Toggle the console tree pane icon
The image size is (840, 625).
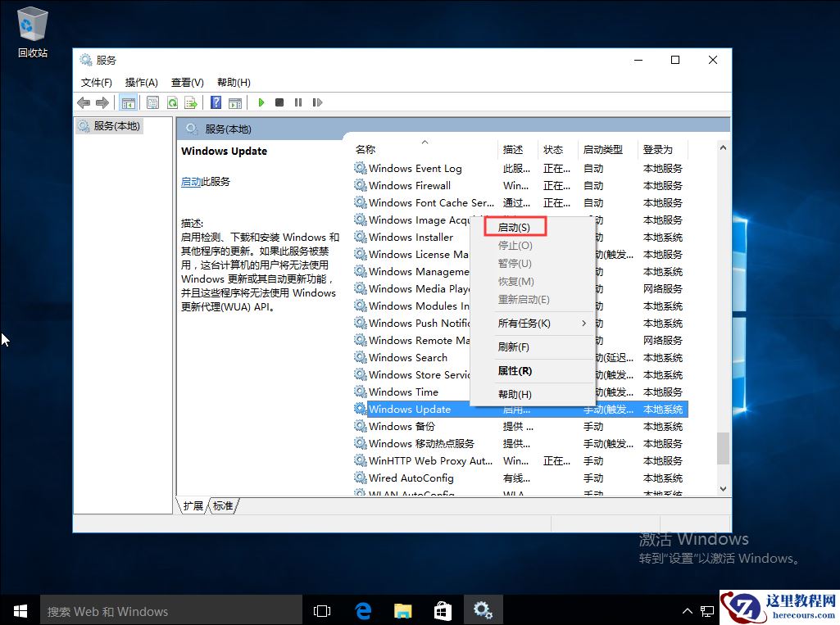[128, 102]
